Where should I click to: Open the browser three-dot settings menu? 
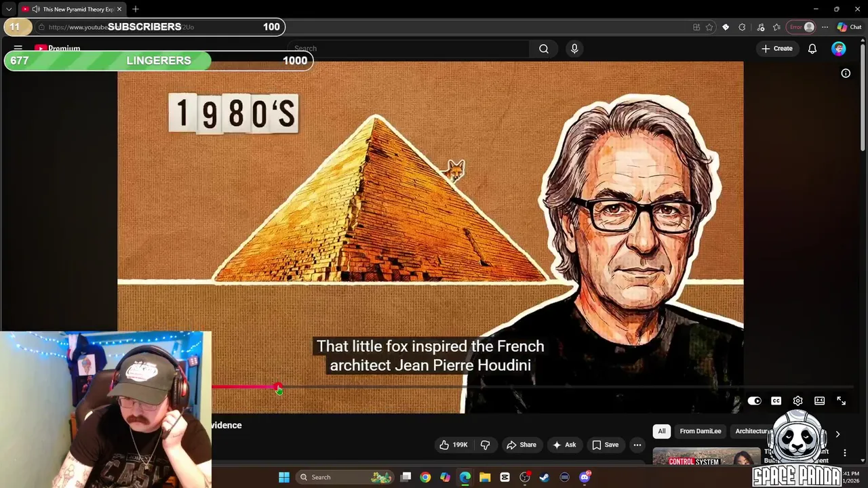825,27
